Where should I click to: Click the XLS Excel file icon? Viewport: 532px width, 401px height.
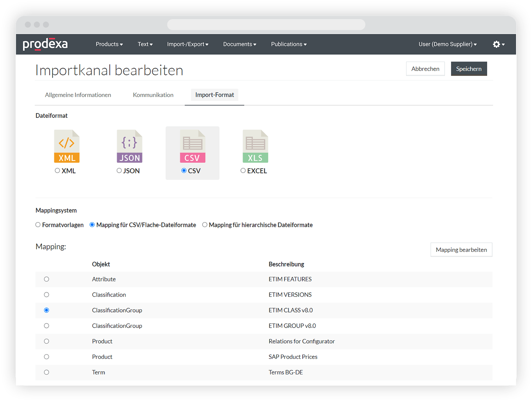255,146
